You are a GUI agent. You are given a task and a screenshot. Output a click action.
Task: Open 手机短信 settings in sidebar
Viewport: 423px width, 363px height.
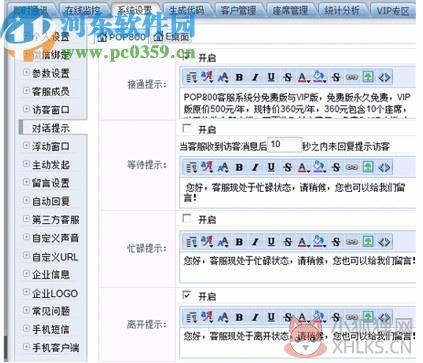(51, 330)
